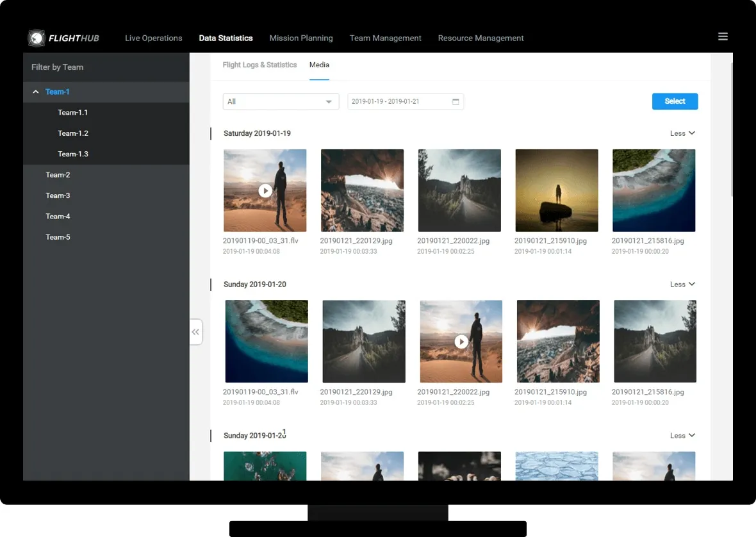Collapse the sidebar with double-chevron handle

tap(195, 332)
